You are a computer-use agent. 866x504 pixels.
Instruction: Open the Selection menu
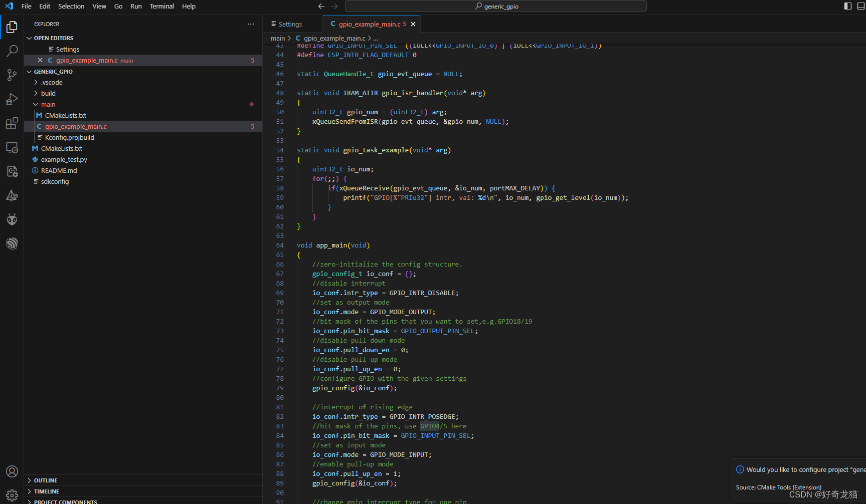coord(71,6)
